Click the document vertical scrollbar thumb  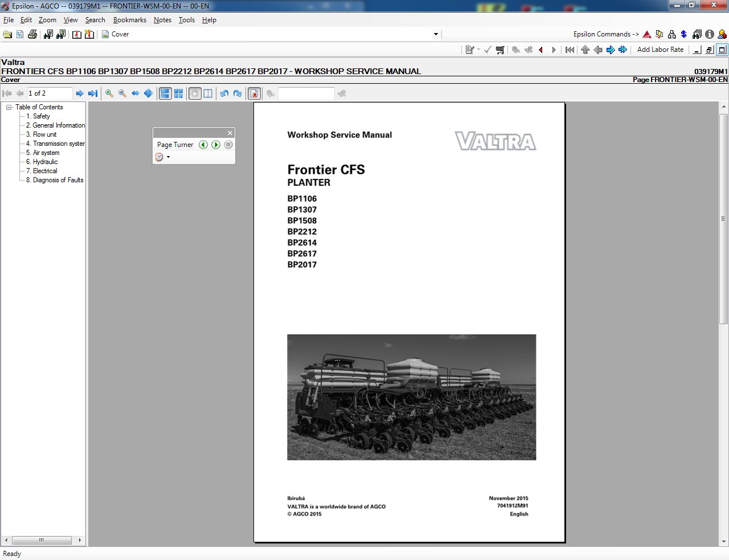pos(724,219)
